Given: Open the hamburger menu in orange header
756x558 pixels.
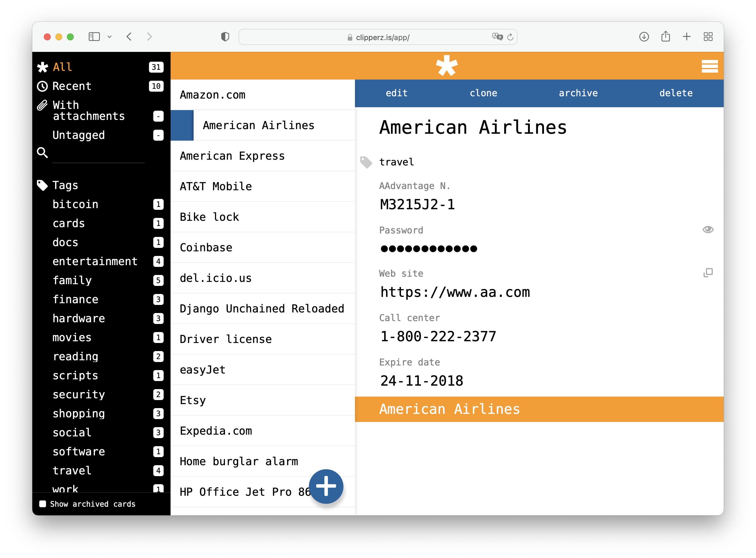Looking at the screenshot, I should pos(709,66).
